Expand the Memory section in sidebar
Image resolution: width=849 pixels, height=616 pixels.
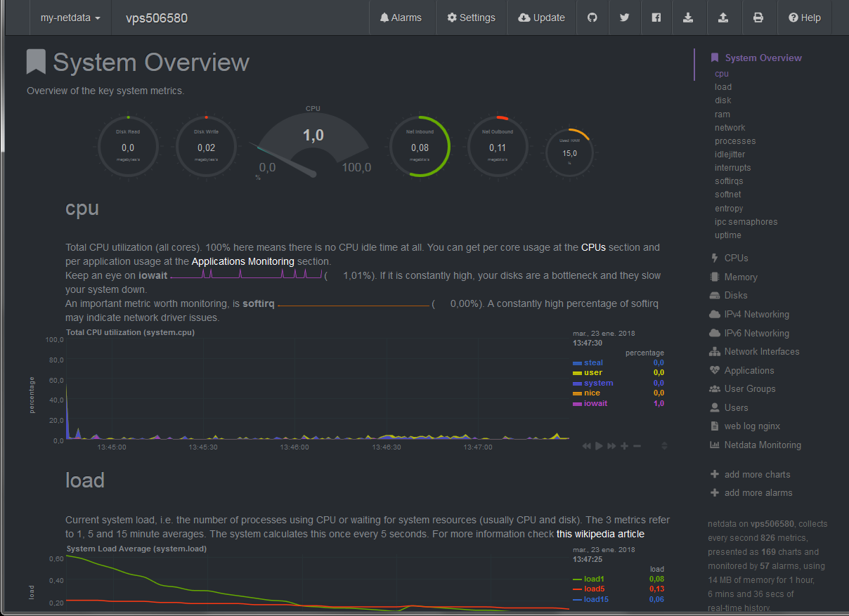point(740,277)
